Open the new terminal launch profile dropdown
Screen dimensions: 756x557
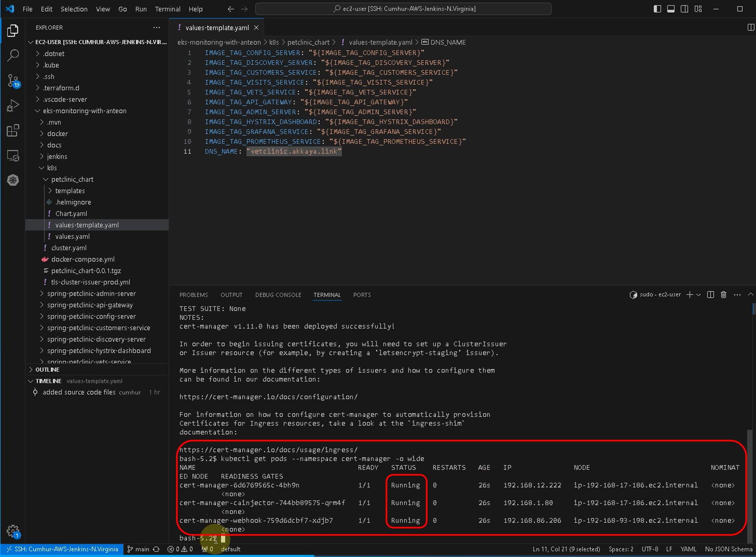point(698,295)
